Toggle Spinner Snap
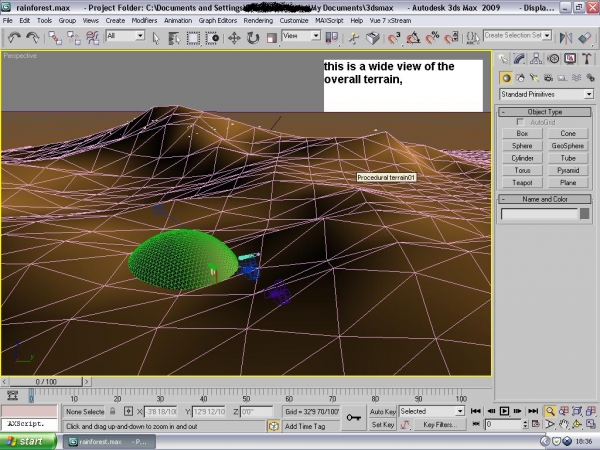600x450 pixels. point(451,38)
